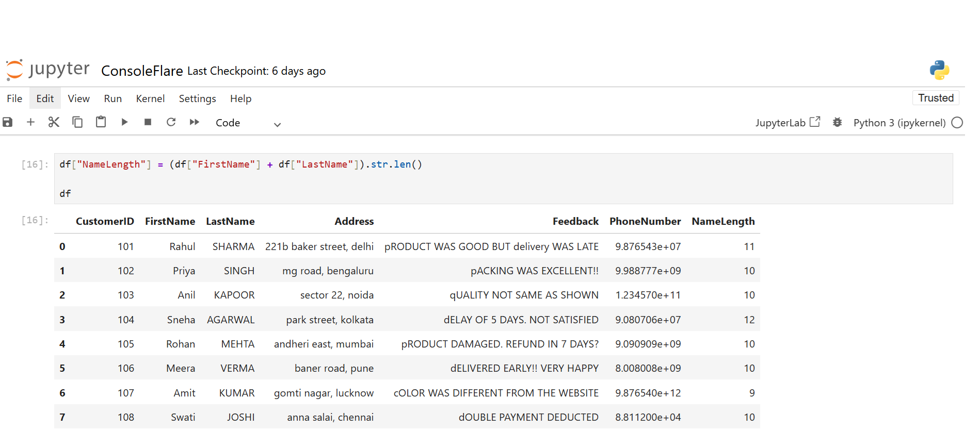Click the save notebook icon
980x430 pixels.
(8, 122)
